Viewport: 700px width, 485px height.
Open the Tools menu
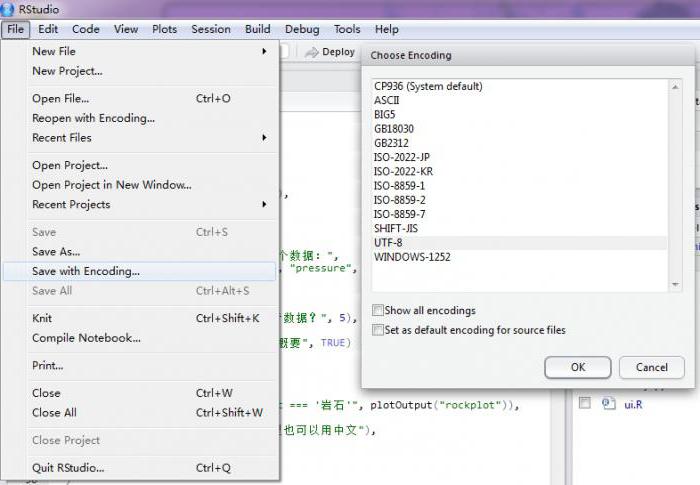[347, 29]
